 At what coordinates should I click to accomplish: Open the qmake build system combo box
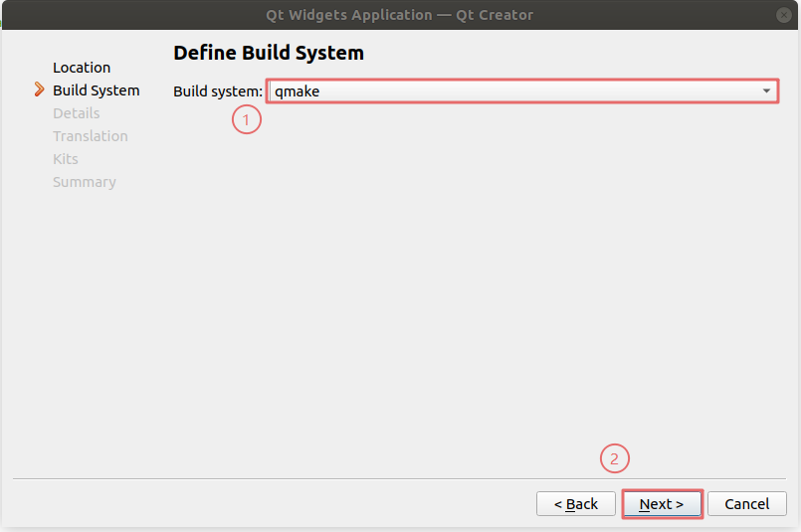pos(521,91)
